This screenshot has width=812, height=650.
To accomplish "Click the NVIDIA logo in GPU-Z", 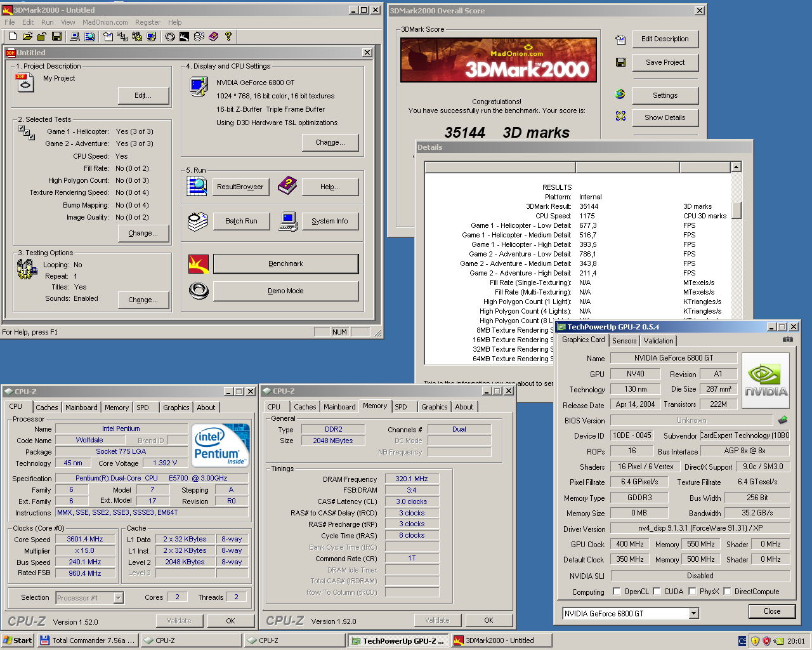I will 766,380.
